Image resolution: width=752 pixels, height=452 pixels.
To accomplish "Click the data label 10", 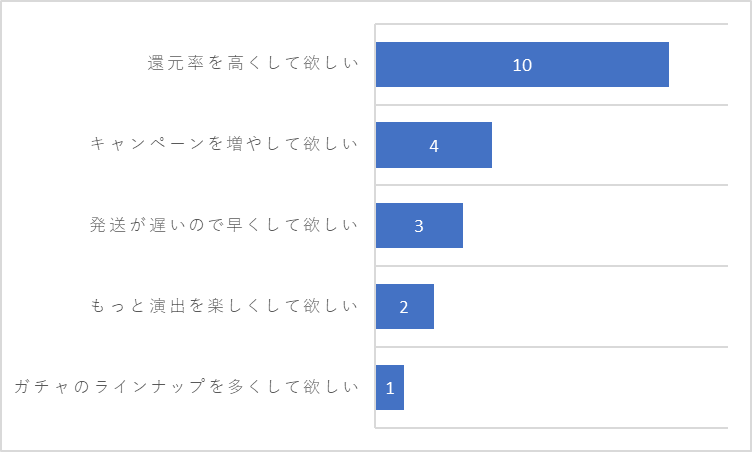I will coord(522,65).
